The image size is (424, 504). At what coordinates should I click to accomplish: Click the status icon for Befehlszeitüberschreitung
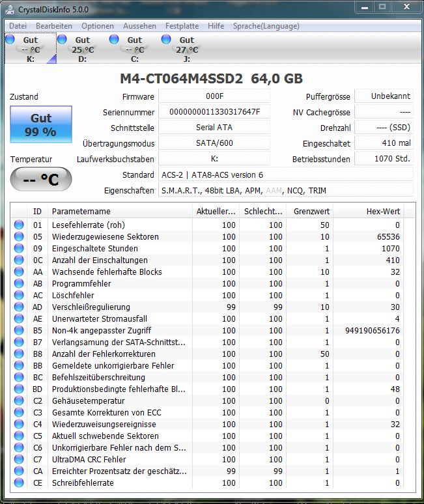(x=19, y=377)
